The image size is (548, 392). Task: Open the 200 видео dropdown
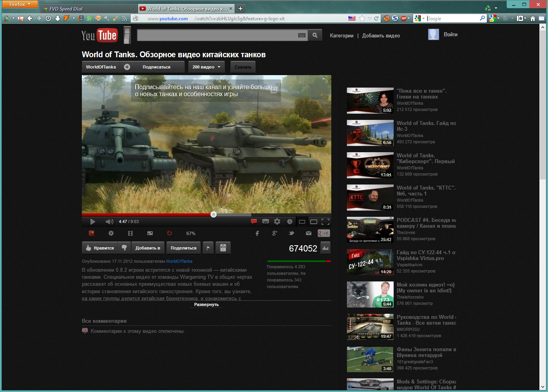click(x=207, y=67)
